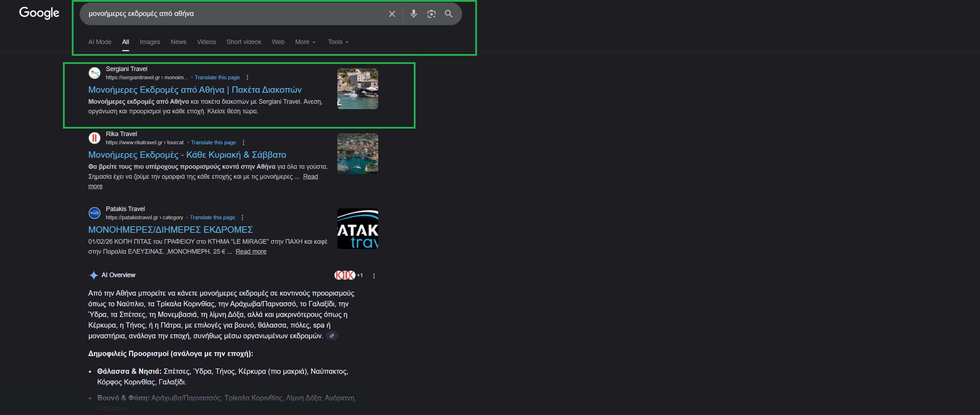Open AI Overview three-dot options menu
Image resolution: width=980 pixels, height=415 pixels.
click(x=374, y=276)
